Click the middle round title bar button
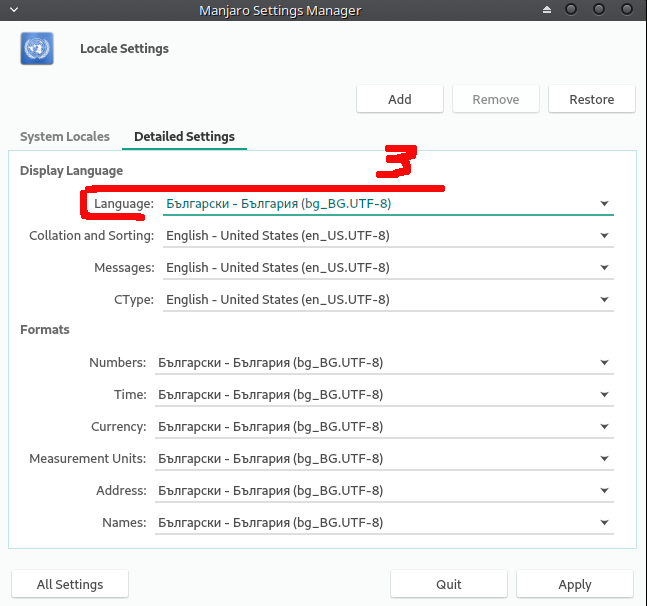647x606 pixels. pos(599,9)
